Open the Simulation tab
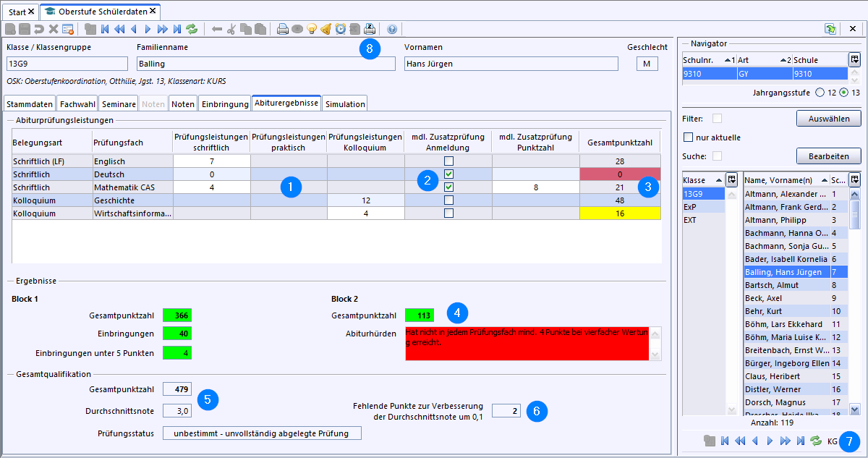The width and height of the screenshot is (868, 458). click(345, 104)
